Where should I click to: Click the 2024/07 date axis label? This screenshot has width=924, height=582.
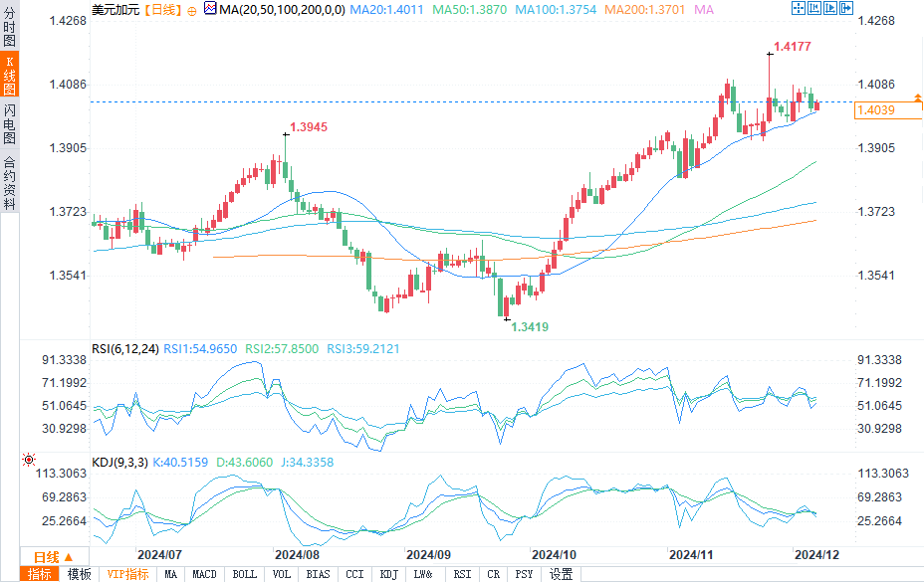[x=159, y=555]
